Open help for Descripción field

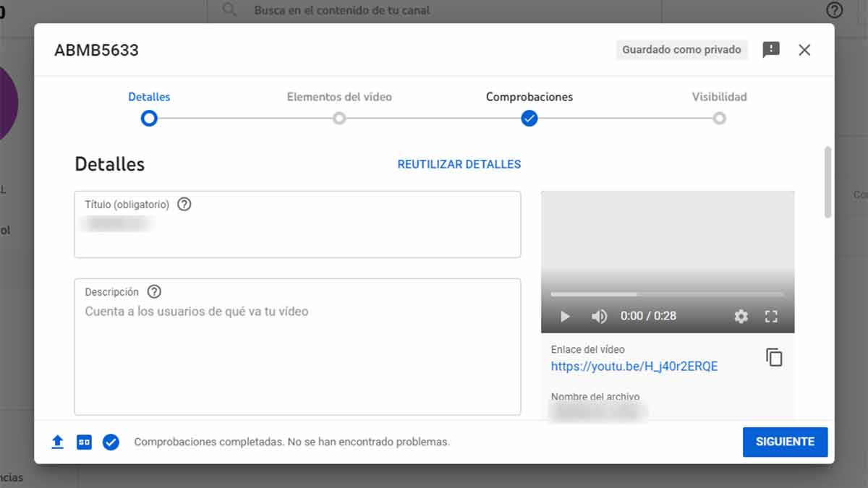[154, 292]
